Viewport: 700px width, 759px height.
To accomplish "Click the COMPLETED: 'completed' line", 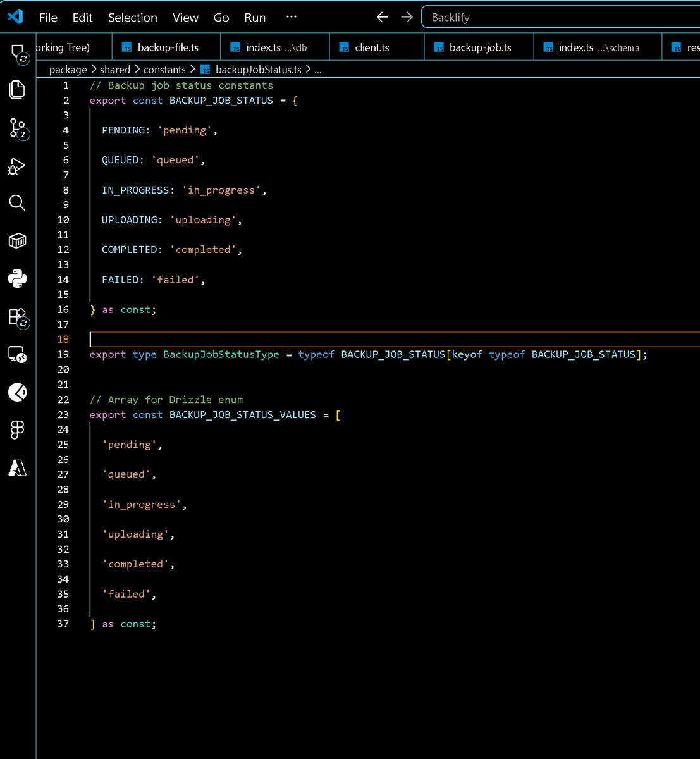I will click(172, 250).
